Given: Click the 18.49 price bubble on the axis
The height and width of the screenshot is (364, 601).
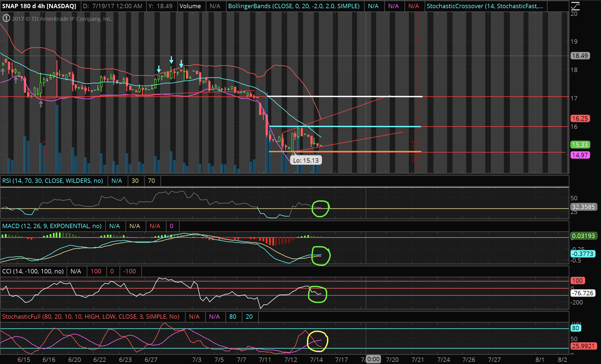Looking at the screenshot, I should click(x=580, y=56).
